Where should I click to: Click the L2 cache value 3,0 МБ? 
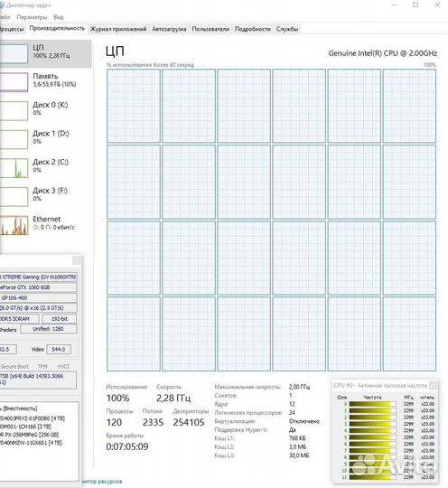coord(297,447)
